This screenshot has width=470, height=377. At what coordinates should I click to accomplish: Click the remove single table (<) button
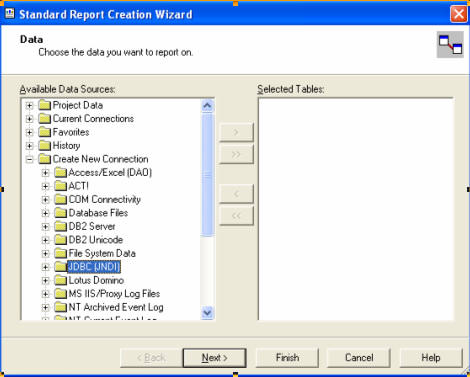(236, 193)
